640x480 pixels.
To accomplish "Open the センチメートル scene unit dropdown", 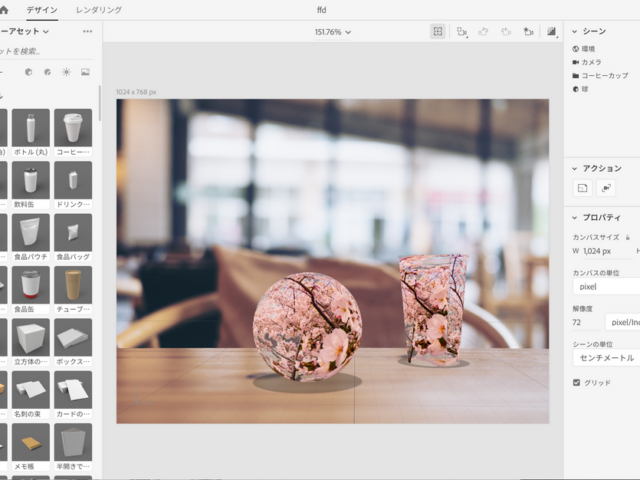I will tap(605, 357).
